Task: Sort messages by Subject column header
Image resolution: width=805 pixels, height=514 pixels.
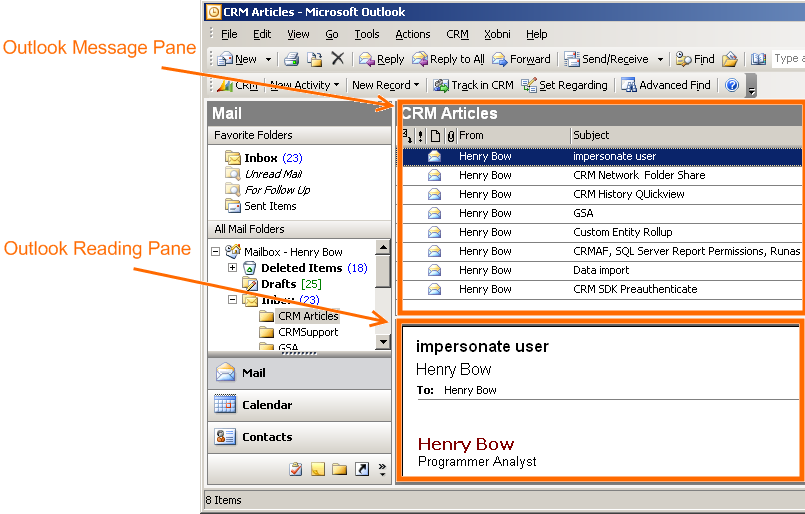Action: click(687, 136)
